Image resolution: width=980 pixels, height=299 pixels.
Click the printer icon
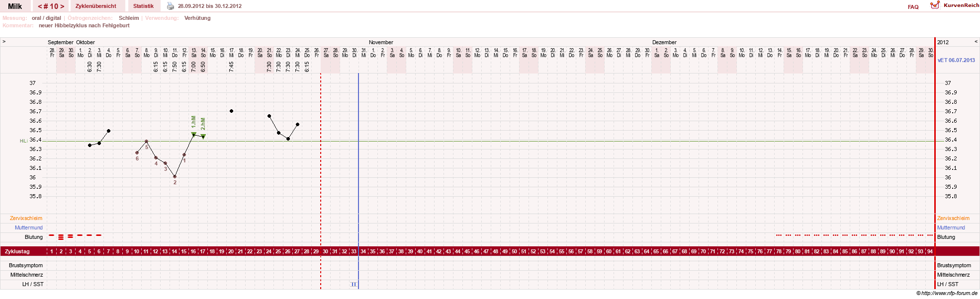171,6
